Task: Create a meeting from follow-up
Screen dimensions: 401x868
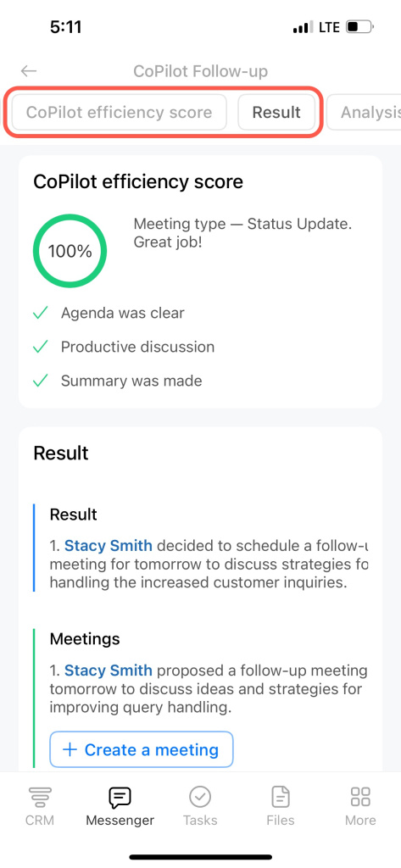Action: pos(142,749)
